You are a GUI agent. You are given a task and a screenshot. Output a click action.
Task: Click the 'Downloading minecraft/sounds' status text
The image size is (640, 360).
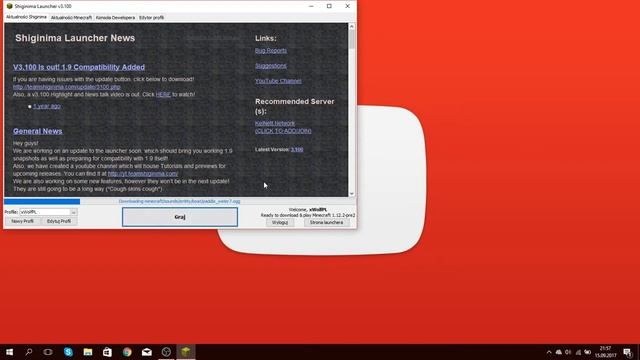(180, 201)
